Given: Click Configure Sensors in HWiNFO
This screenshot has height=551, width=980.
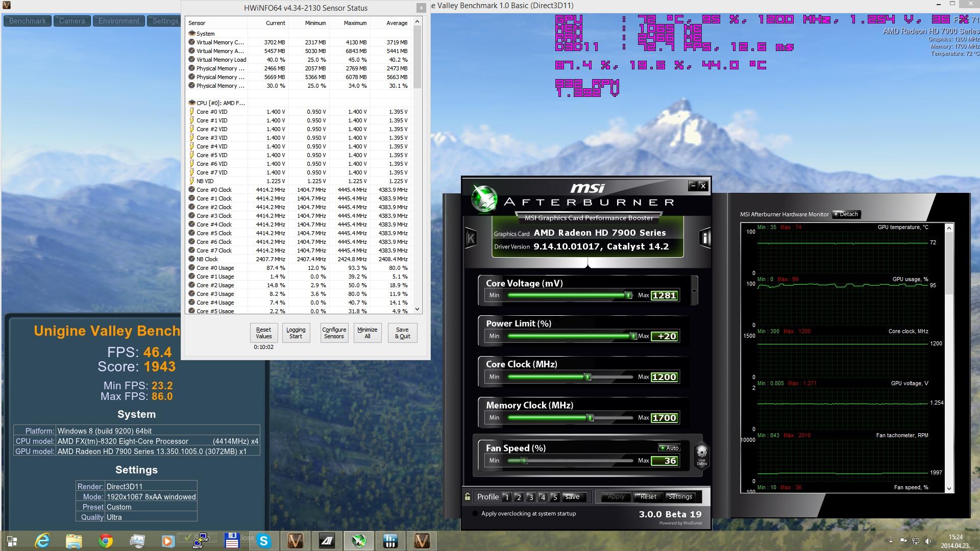Looking at the screenshot, I should click(334, 333).
